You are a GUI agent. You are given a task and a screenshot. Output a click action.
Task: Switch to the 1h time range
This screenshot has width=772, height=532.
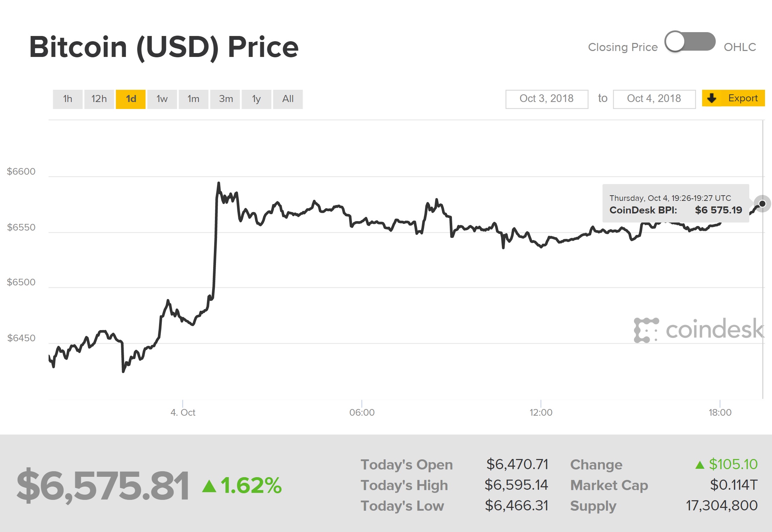point(67,99)
